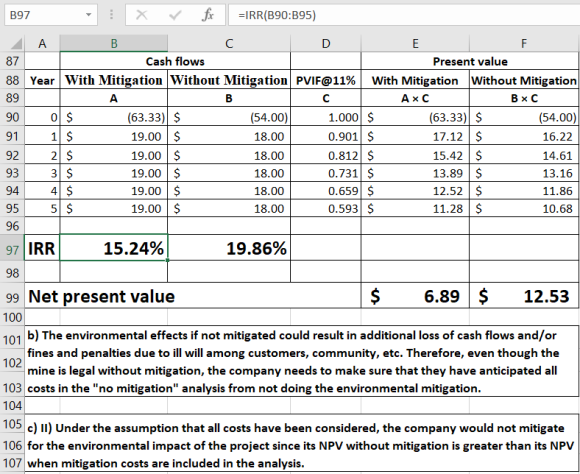Click the formula bar with =IRR(B90:B95)
Screen dimensions: 580x474
404,15
